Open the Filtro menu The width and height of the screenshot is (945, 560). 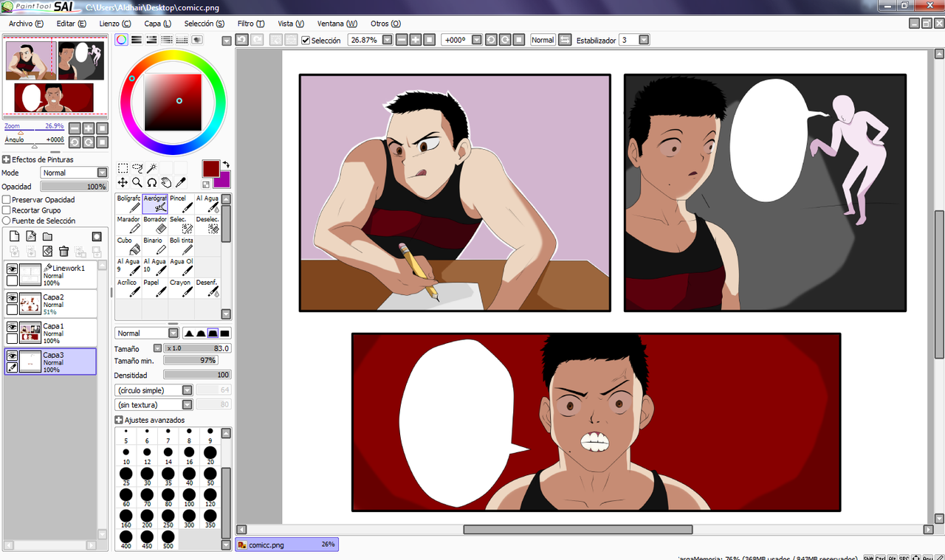251,24
